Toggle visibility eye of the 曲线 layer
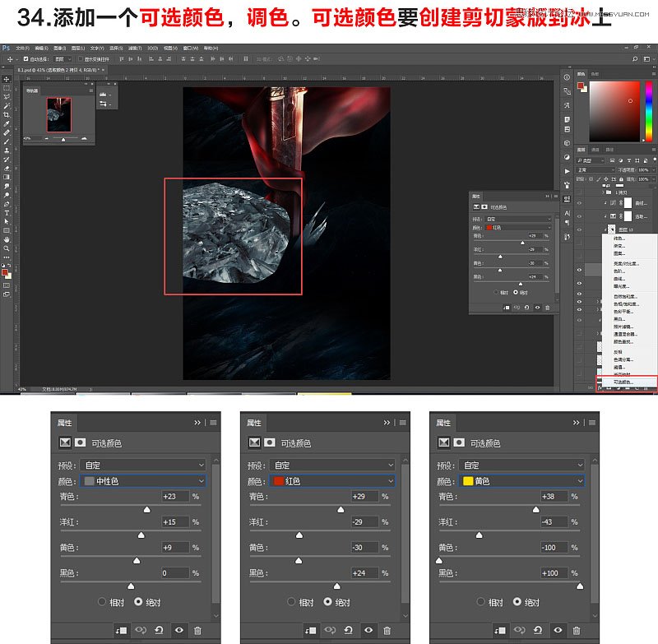The height and width of the screenshot is (644, 658). point(579,203)
